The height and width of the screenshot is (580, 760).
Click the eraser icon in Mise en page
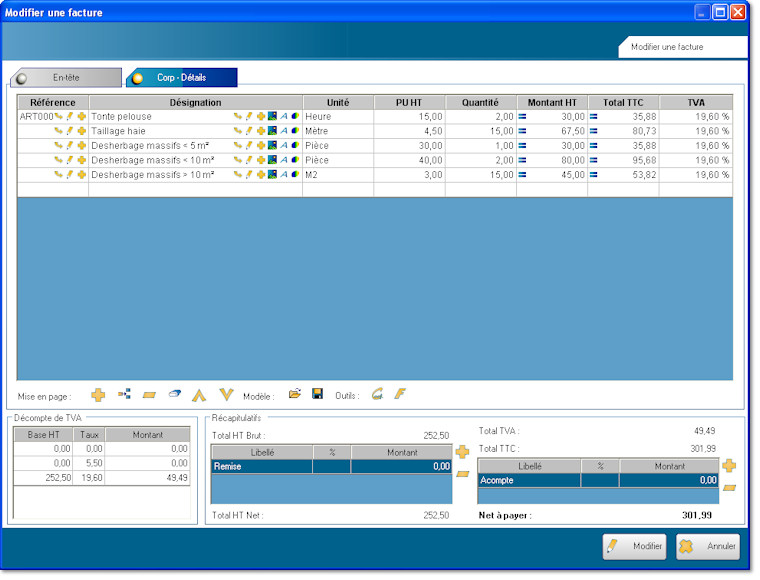(173, 395)
